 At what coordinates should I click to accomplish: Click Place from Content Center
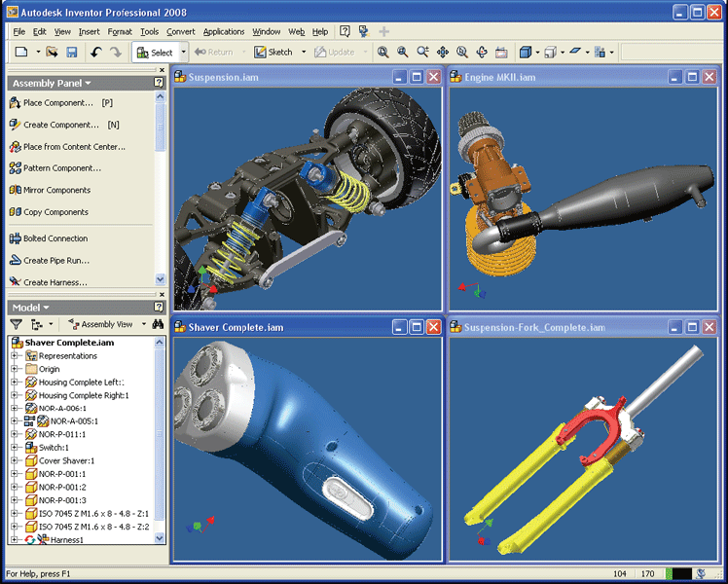[67, 147]
